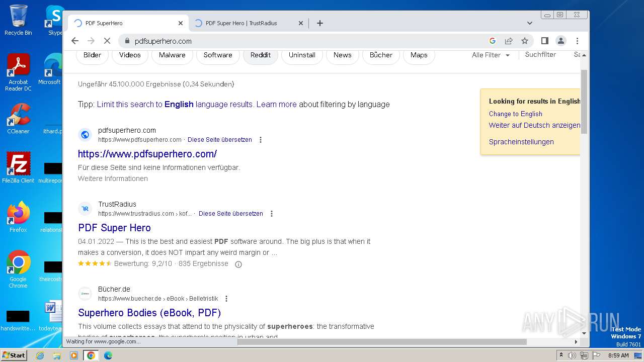Open Firefox desktop icon
The width and height of the screenshot is (644, 362).
tap(18, 217)
